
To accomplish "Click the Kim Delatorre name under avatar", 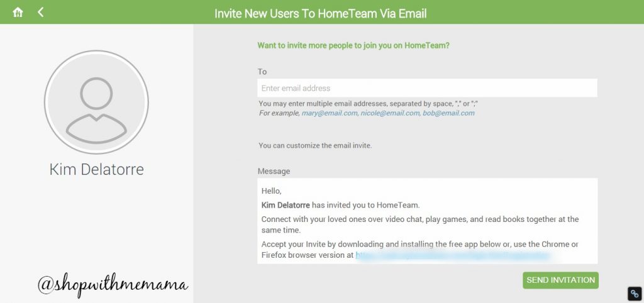I will pos(96,169).
